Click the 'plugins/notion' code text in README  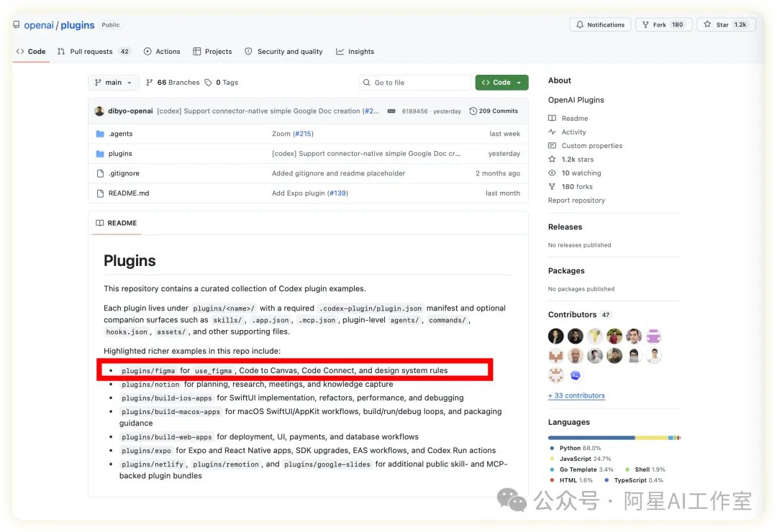[150, 385]
